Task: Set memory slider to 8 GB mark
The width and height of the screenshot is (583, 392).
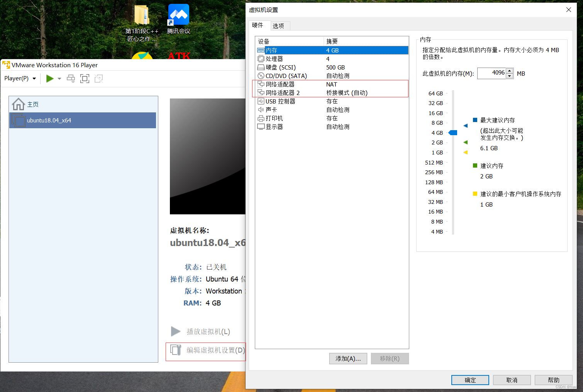Action: (453, 123)
